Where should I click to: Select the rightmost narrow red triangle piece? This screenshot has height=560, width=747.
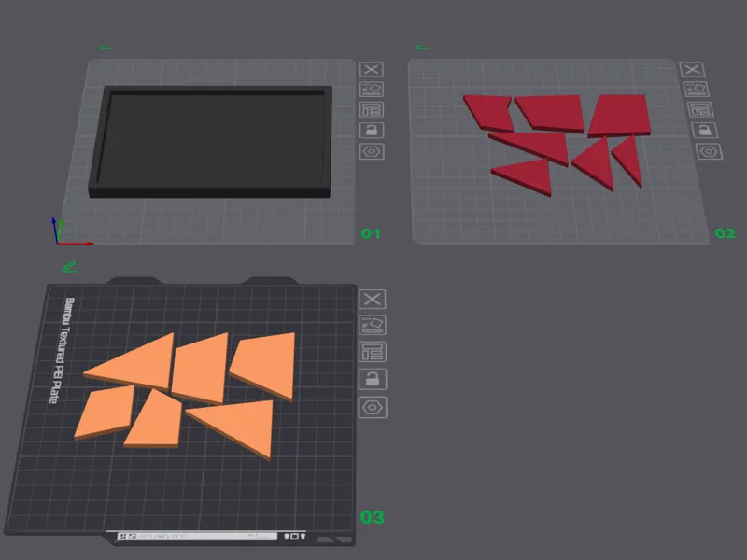point(631,158)
